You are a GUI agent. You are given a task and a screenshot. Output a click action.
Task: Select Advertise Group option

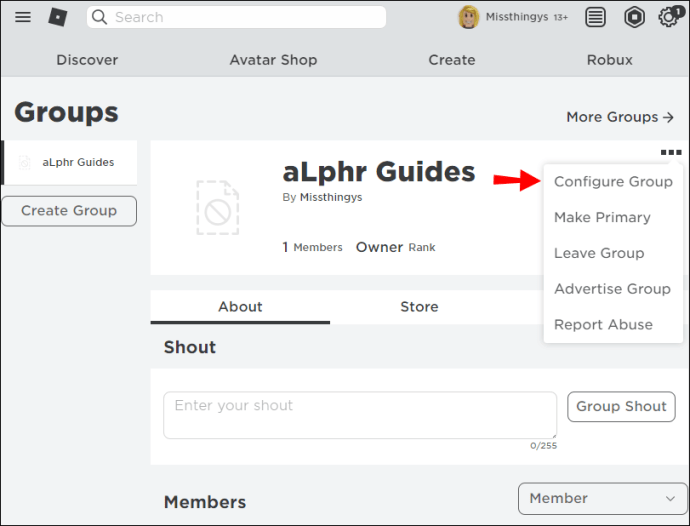(613, 289)
